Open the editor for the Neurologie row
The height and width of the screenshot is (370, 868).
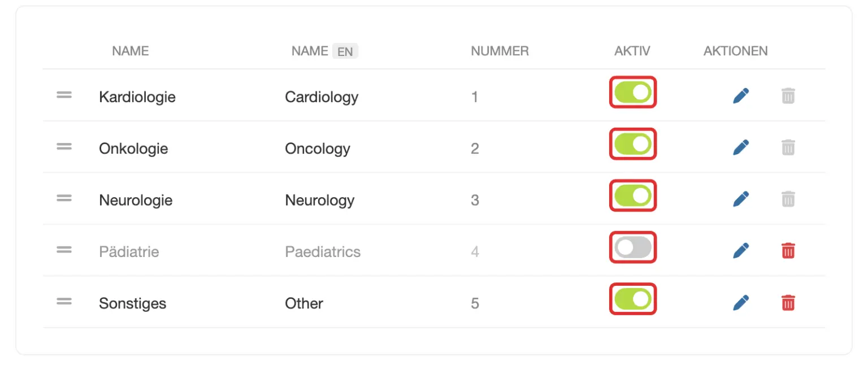(740, 199)
